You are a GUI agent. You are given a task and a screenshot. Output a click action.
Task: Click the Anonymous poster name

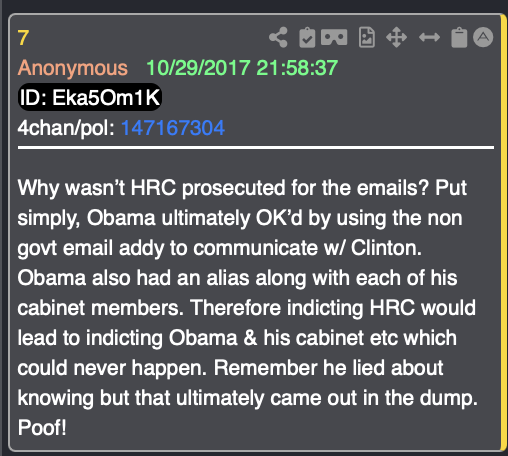[73, 68]
